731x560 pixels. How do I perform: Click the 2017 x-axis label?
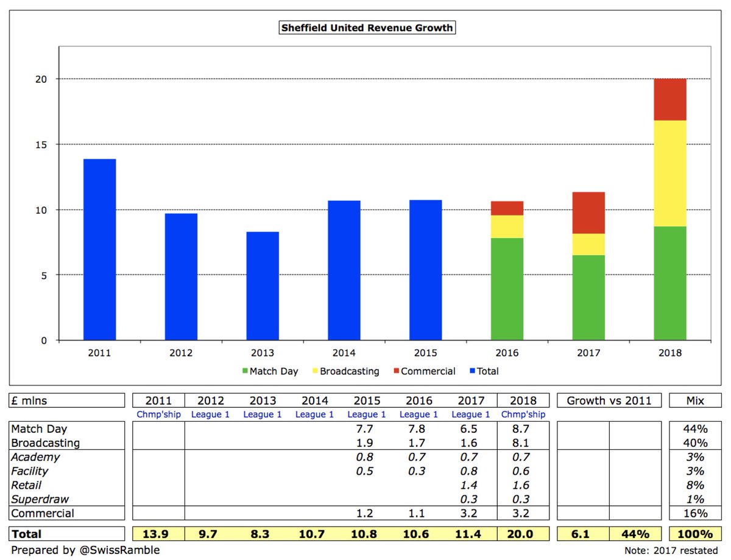click(x=588, y=352)
